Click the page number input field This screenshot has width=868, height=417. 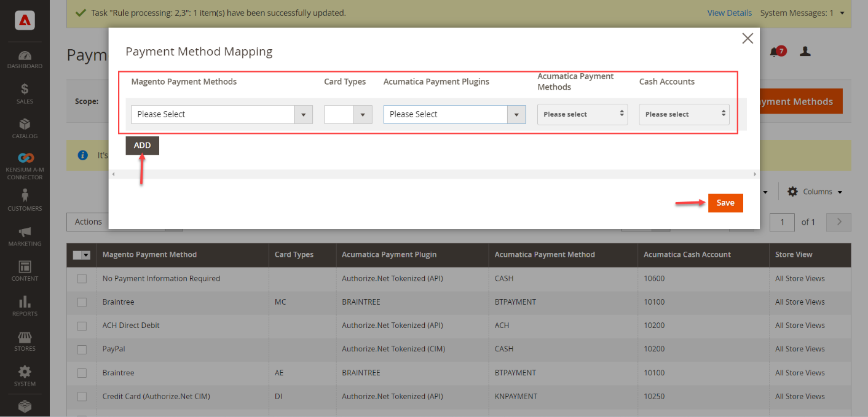tap(782, 222)
